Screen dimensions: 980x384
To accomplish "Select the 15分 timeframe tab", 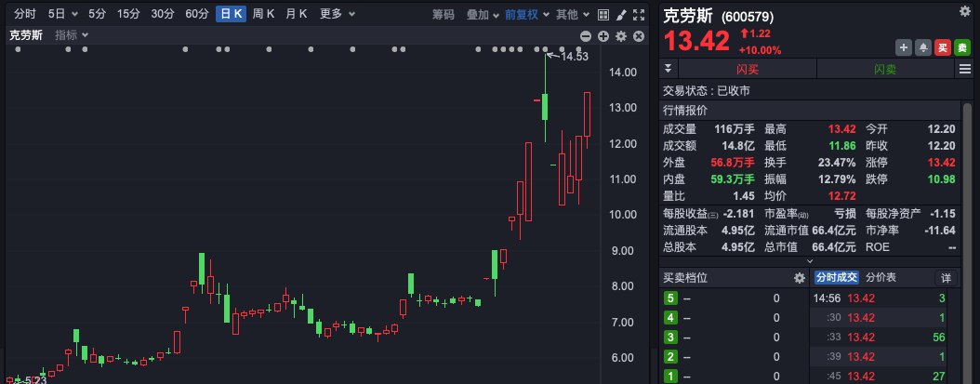I will pos(128,14).
